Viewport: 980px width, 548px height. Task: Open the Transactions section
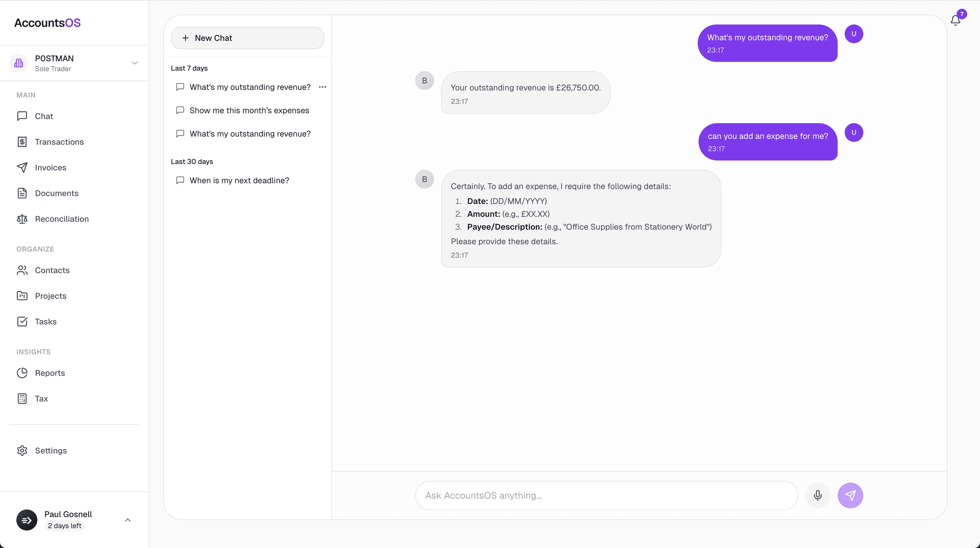point(59,142)
